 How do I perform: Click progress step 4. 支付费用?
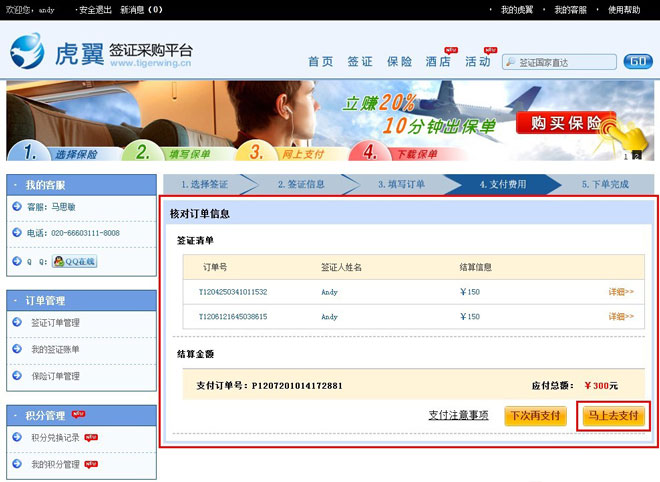[x=503, y=184]
